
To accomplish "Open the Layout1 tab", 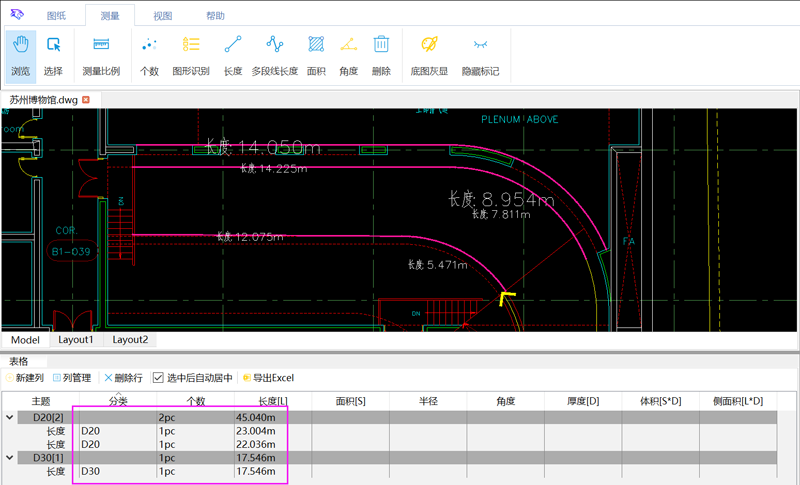I will coord(76,340).
